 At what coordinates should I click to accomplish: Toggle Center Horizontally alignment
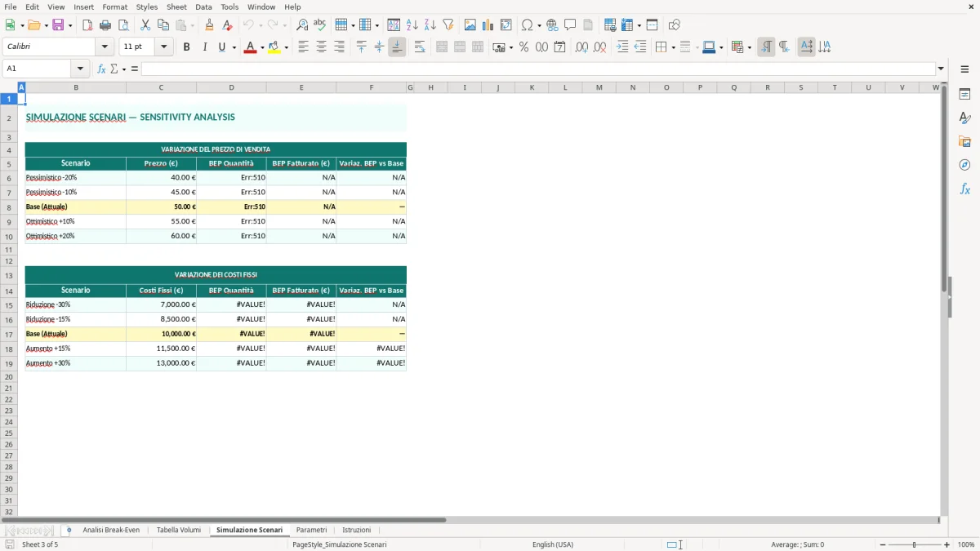tap(321, 47)
